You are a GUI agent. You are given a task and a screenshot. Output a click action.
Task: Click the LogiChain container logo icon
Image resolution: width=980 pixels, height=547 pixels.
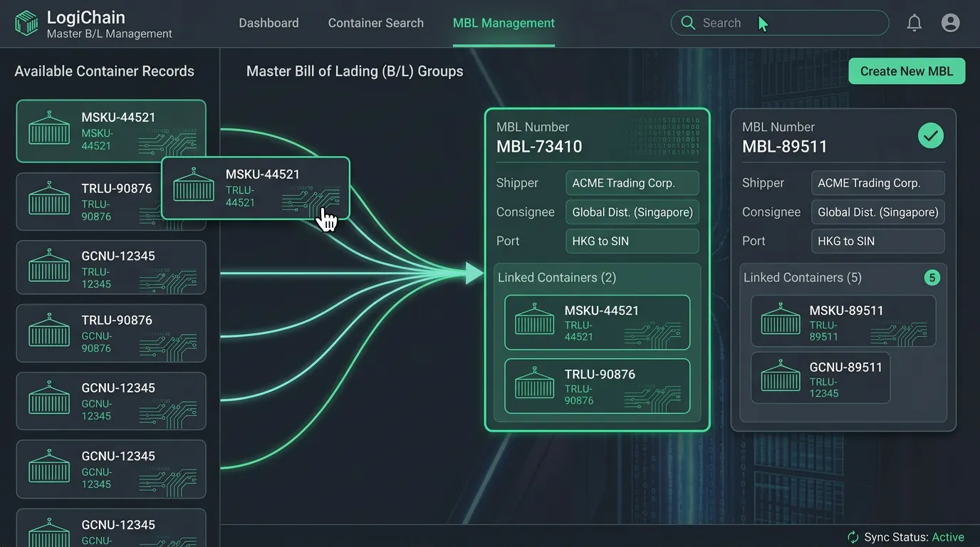click(x=26, y=24)
